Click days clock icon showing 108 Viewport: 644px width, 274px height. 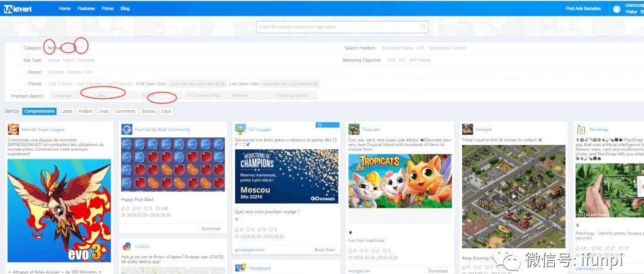tap(158, 208)
